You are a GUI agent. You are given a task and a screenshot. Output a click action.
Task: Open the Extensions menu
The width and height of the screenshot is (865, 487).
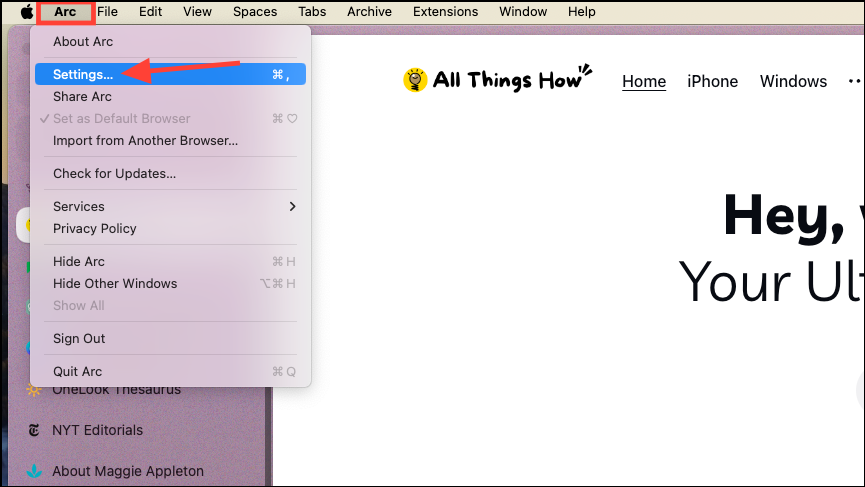[446, 12]
